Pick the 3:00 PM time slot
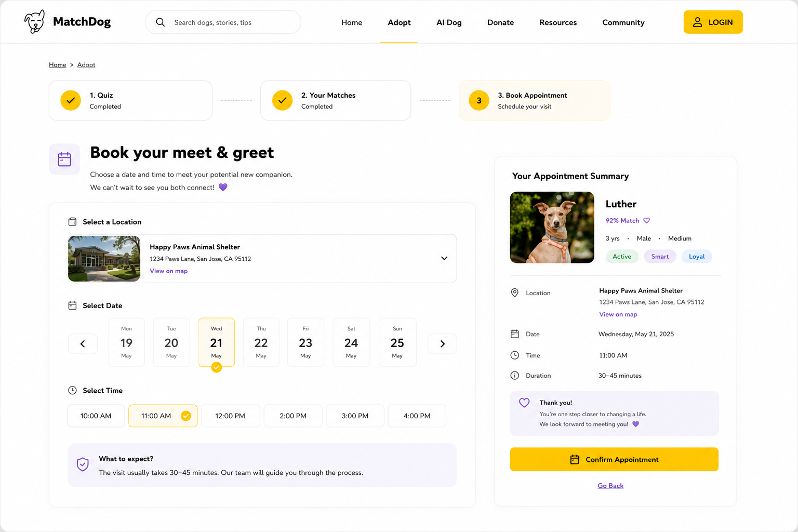This screenshot has height=532, width=798. click(355, 416)
